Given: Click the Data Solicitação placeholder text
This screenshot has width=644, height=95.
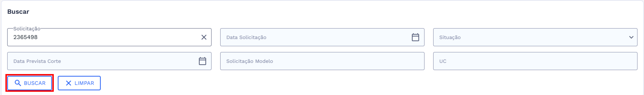Looking at the screenshot, I should (x=246, y=37).
